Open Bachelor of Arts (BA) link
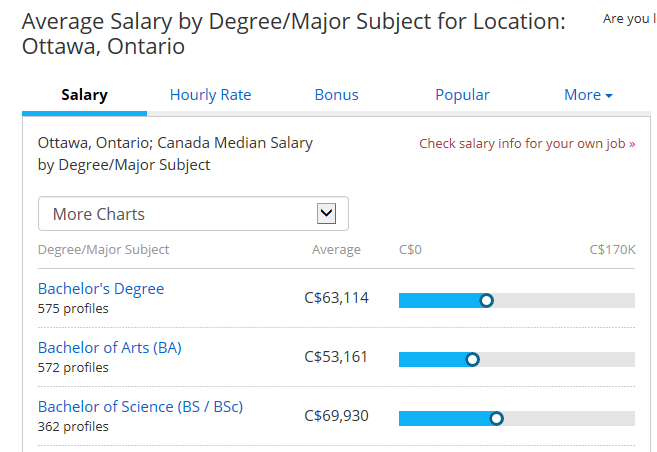Viewport: 657px width, 452px height. tap(110, 348)
